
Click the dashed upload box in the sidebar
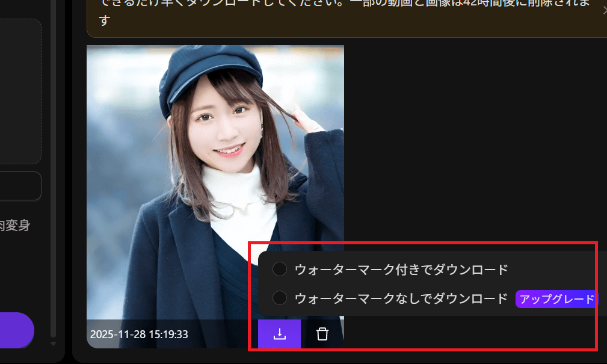coord(18,90)
